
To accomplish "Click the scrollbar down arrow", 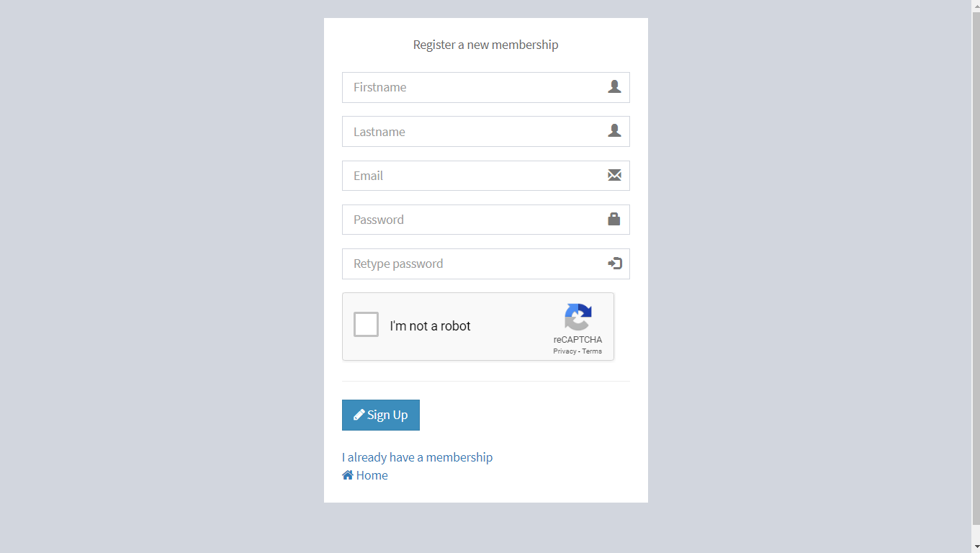I will (975, 547).
